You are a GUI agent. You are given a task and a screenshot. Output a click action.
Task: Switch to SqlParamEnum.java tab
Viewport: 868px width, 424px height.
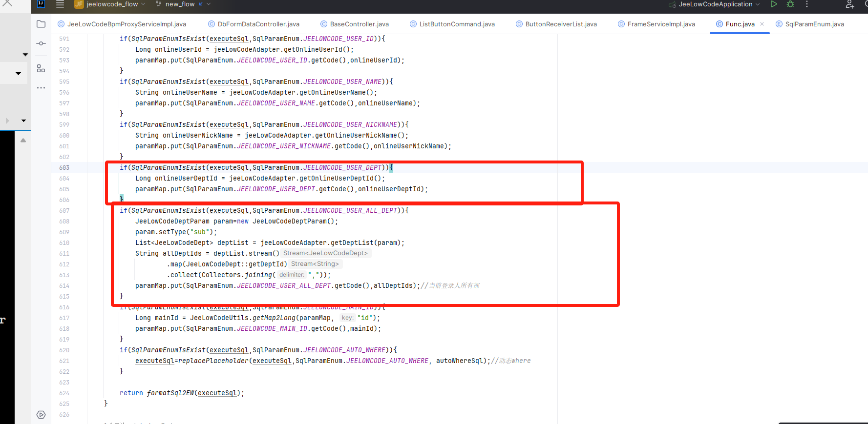(810, 24)
